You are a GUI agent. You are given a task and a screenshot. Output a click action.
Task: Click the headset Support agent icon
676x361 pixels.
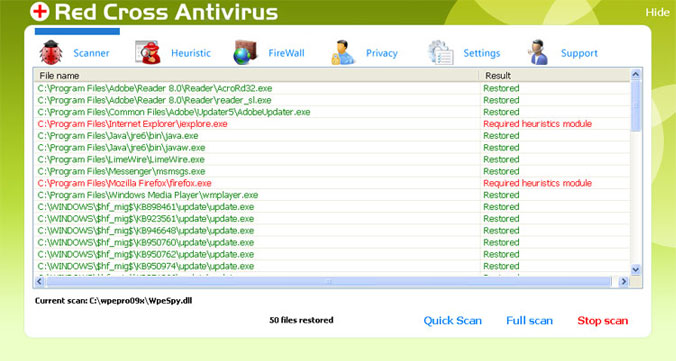pos(538,53)
